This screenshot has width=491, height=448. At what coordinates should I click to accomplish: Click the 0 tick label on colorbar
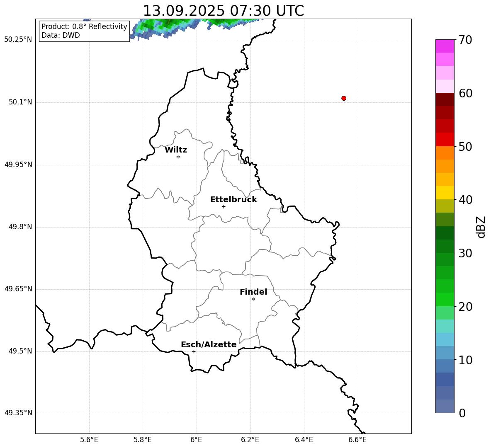(x=462, y=413)
